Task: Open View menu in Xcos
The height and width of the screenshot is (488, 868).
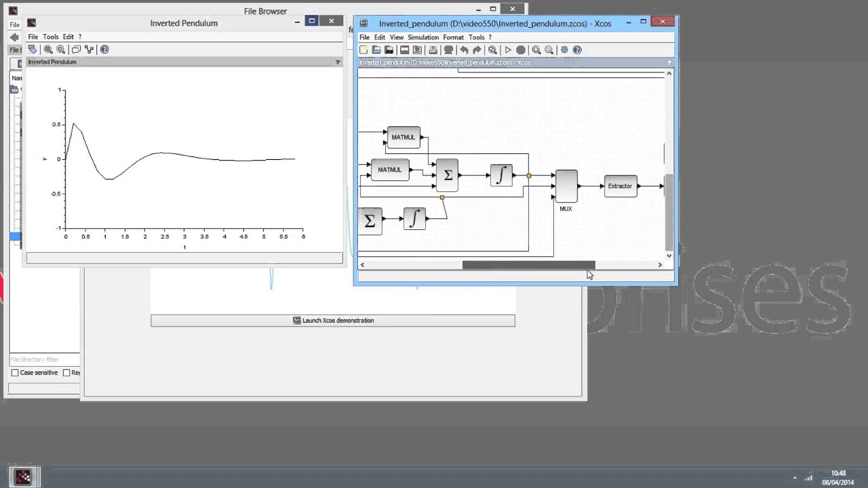Action: (397, 37)
